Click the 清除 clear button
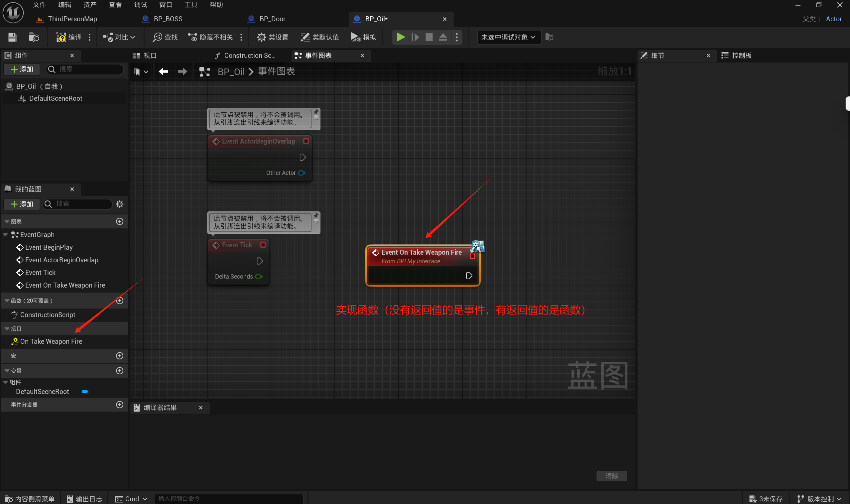The width and height of the screenshot is (850, 504). (x=611, y=476)
